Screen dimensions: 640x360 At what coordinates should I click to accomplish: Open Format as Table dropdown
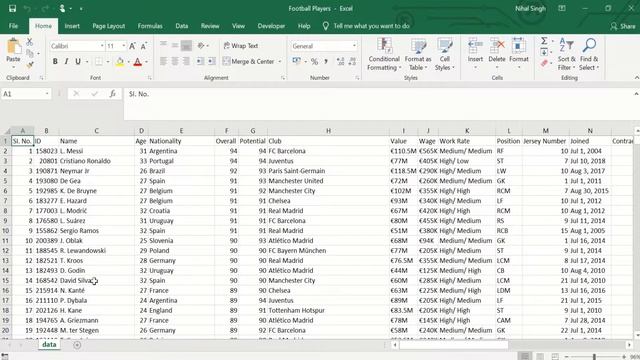click(x=418, y=54)
